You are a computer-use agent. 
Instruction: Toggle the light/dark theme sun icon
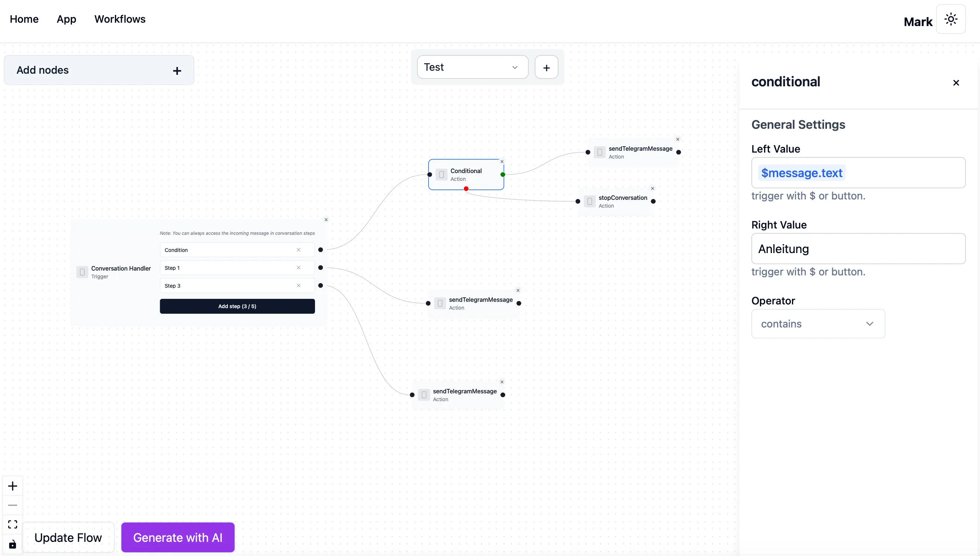[x=951, y=19]
